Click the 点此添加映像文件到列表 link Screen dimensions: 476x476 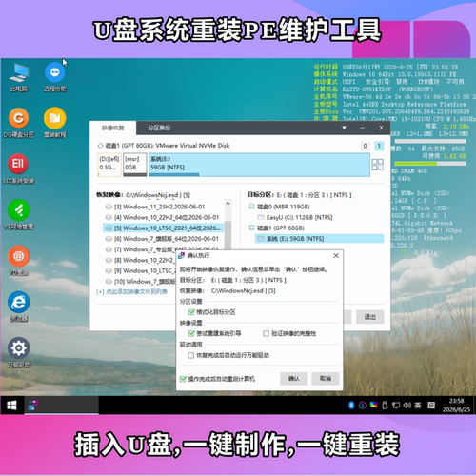[132, 292]
